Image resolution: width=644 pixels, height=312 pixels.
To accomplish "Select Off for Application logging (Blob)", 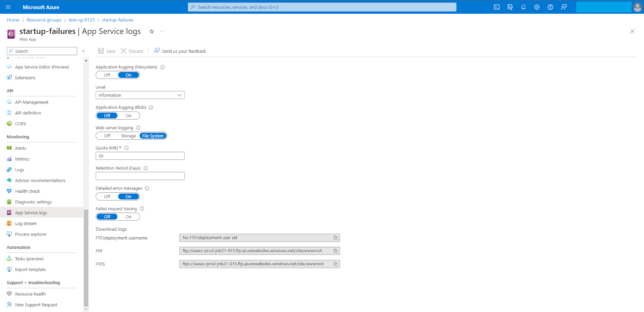I will click(x=107, y=116).
